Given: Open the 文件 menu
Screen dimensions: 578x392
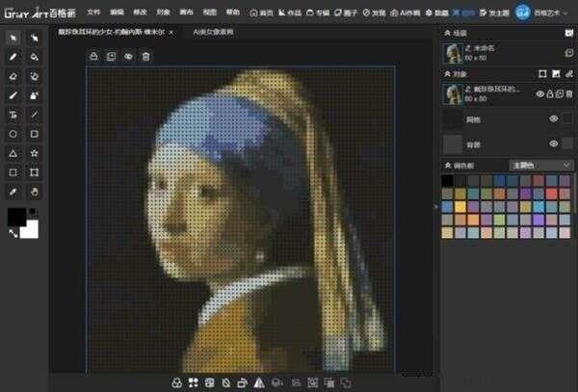Looking at the screenshot, I should (93, 13).
